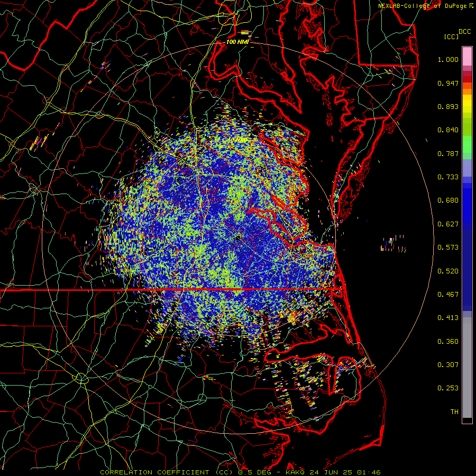Image resolution: width=476 pixels, height=476 pixels.
Task: Click the 0.733 legend value
Action: pyautogui.click(x=448, y=177)
